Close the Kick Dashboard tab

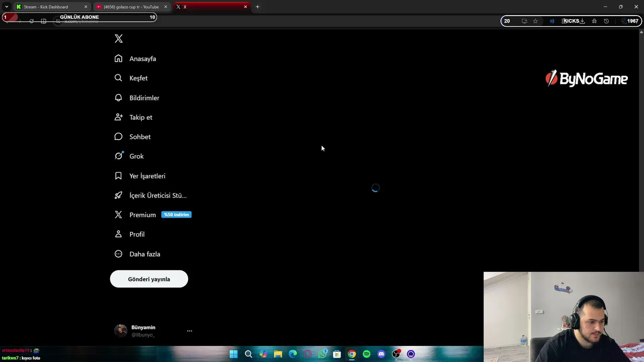point(86,7)
